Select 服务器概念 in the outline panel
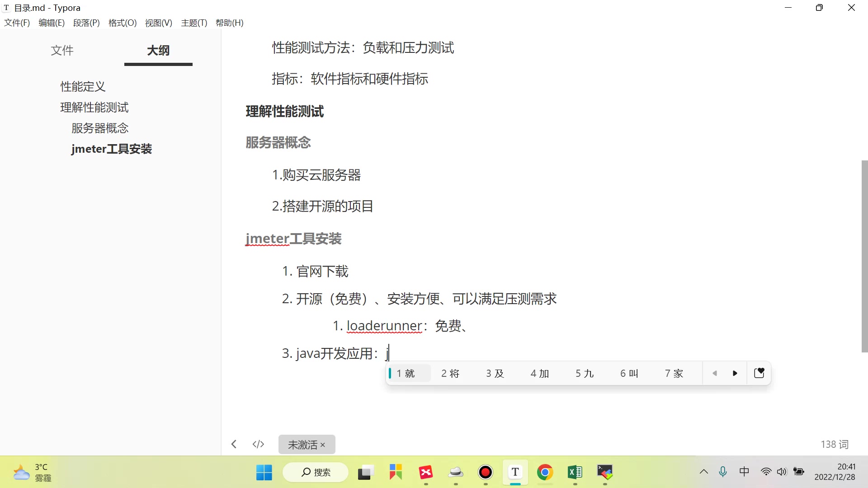This screenshot has width=868, height=488. click(99, 128)
